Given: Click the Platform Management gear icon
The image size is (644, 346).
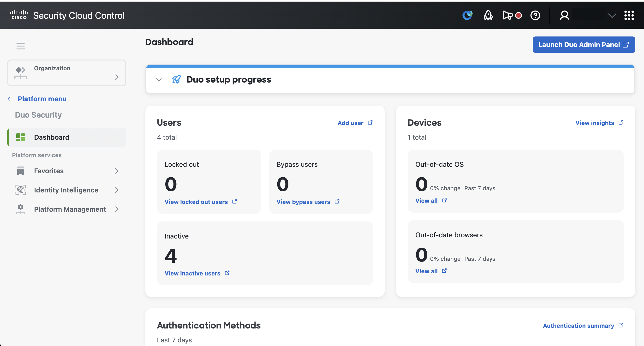Looking at the screenshot, I should coord(20,209).
